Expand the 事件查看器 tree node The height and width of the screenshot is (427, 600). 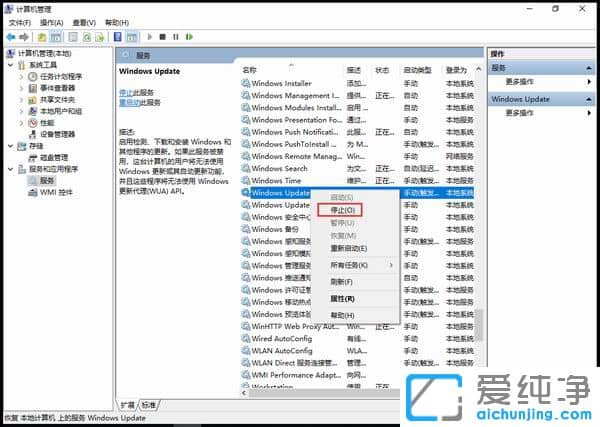click(x=21, y=88)
